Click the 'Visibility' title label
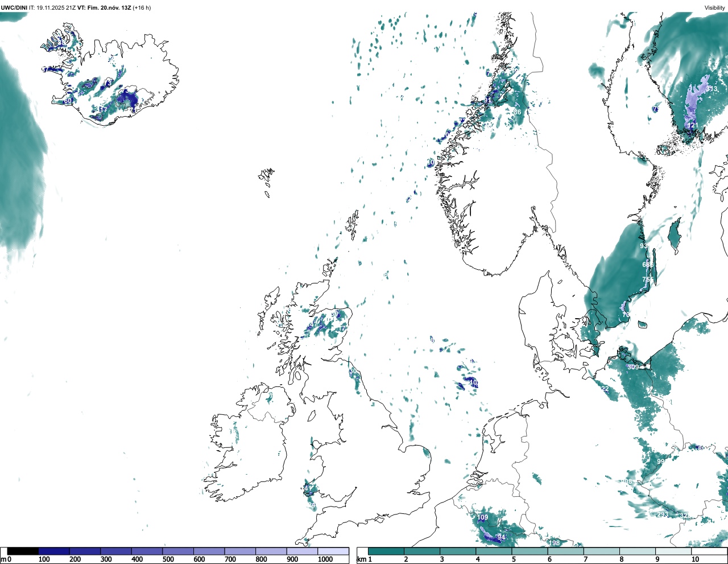728x564 pixels. [x=714, y=8]
